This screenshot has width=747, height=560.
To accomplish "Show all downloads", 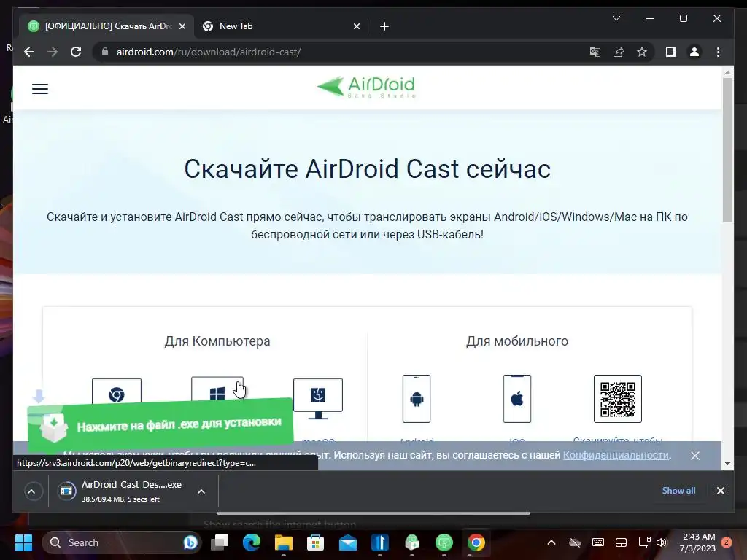I will [x=678, y=491].
